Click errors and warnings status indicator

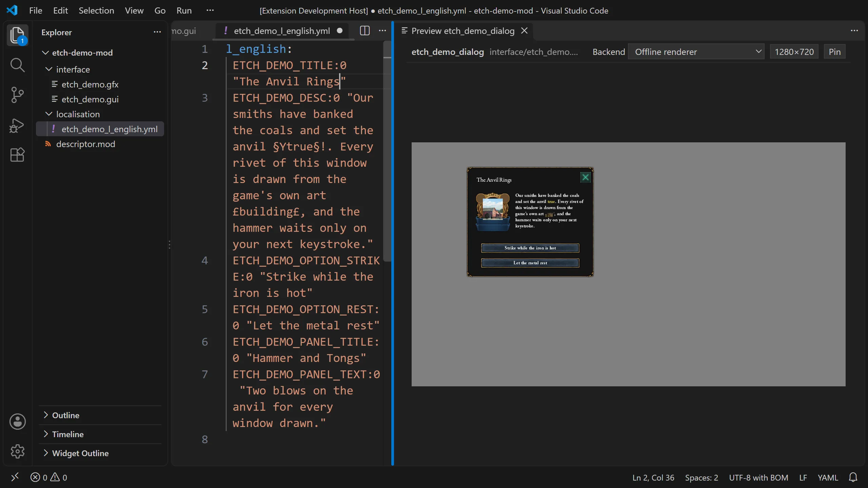[x=49, y=477]
